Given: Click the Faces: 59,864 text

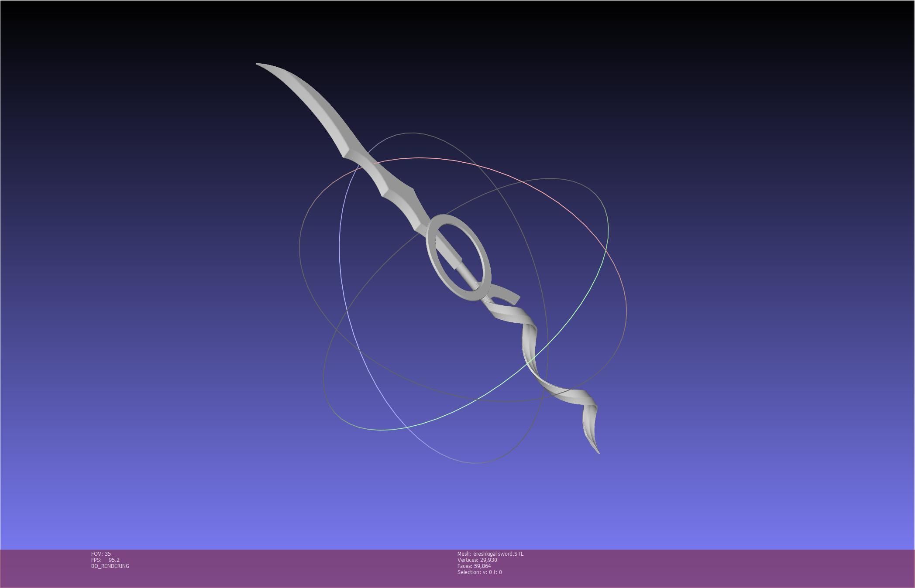Looking at the screenshot, I should click(474, 566).
